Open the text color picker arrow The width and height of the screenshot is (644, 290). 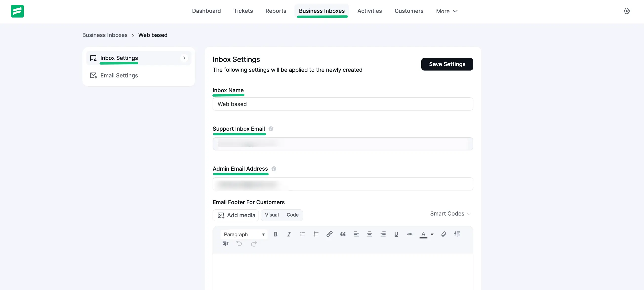coord(432,234)
